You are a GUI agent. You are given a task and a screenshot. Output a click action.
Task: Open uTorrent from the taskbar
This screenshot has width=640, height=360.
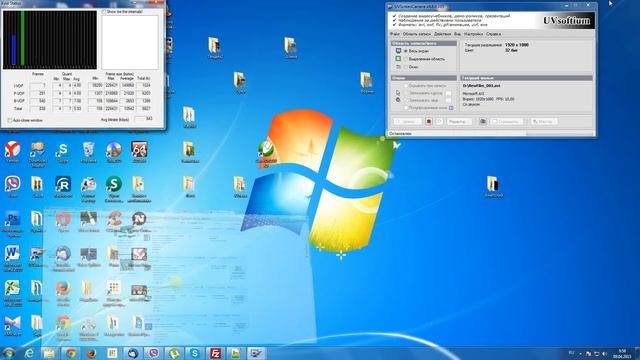pos(174,353)
